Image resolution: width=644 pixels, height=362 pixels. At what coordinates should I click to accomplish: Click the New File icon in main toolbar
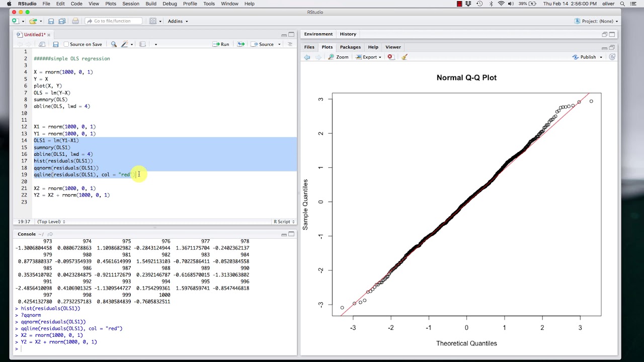(15, 21)
